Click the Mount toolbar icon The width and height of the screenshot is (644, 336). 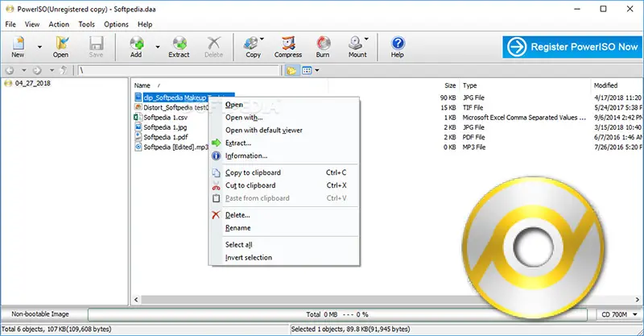pyautogui.click(x=356, y=47)
